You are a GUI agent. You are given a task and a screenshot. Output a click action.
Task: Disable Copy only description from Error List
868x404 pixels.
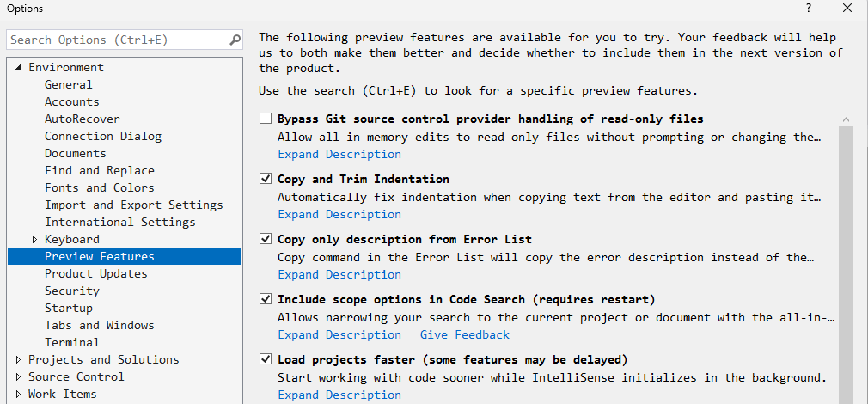(x=266, y=239)
